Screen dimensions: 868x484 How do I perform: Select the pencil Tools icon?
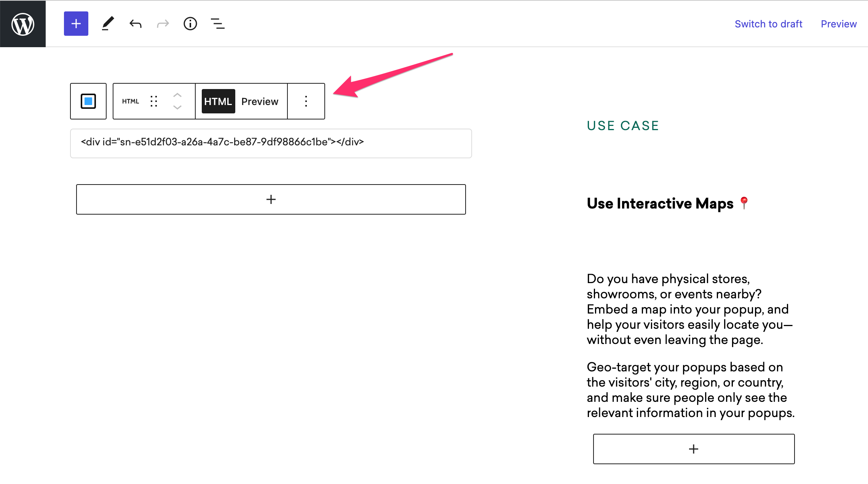click(x=108, y=24)
